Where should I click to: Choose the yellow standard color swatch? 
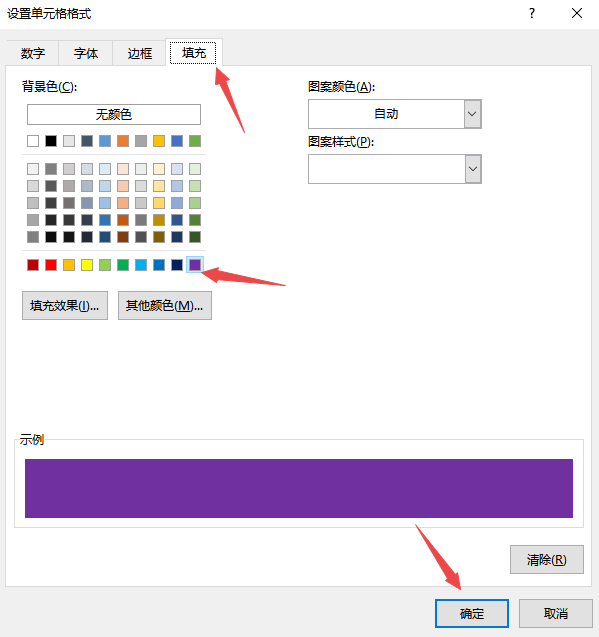[87, 265]
